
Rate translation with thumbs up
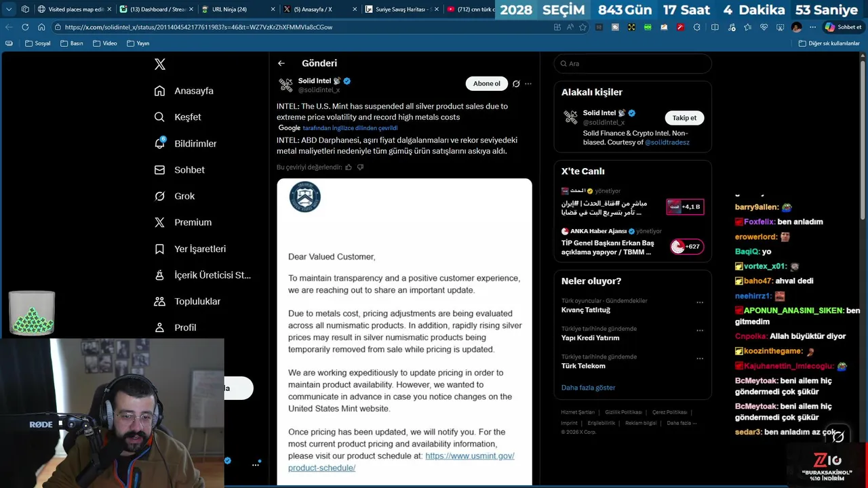tap(349, 167)
